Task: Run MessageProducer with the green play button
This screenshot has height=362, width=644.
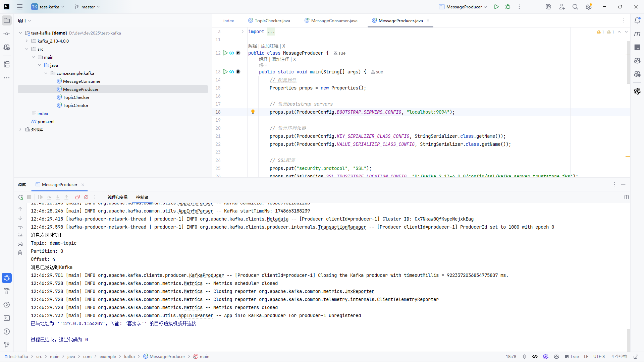Action: point(496,7)
